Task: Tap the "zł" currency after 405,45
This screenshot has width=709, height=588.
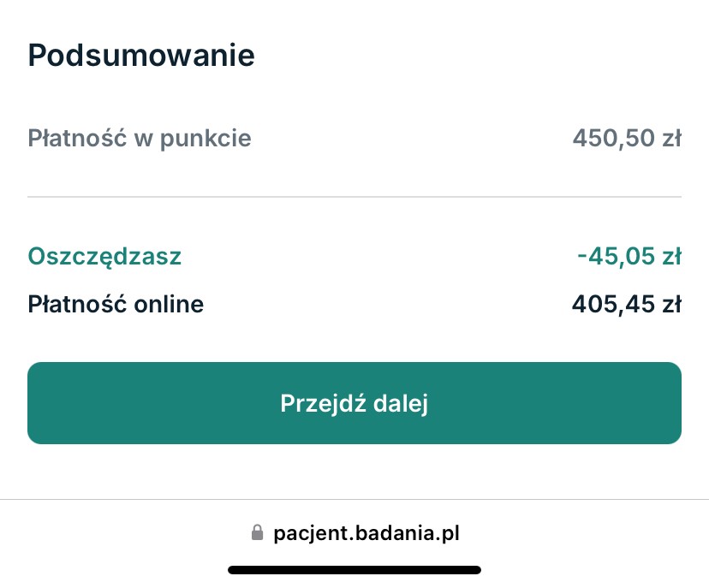Action: [670, 303]
